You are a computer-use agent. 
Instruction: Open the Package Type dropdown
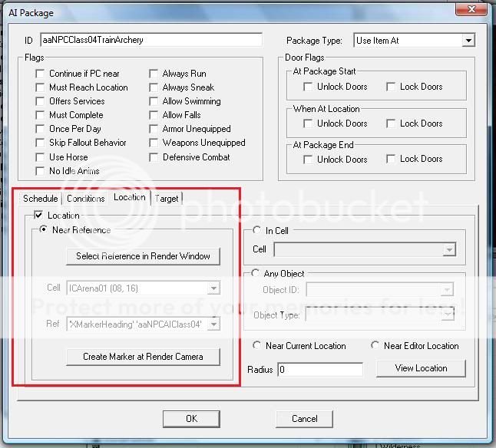(468, 40)
